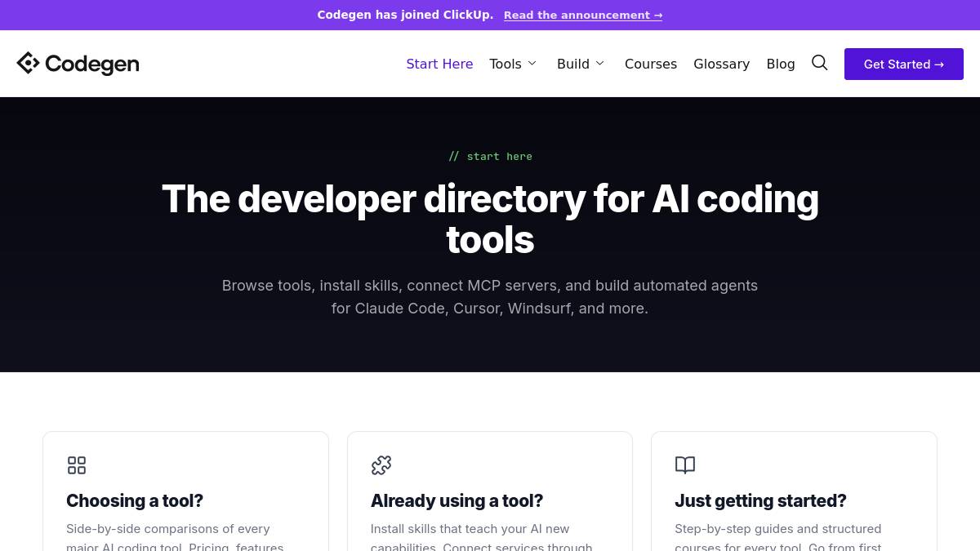Open the Glossary nav item

[x=721, y=64]
